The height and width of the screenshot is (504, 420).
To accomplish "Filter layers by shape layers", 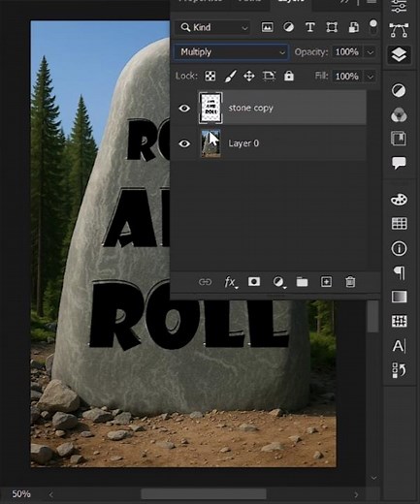I will (x=332, y=27).
